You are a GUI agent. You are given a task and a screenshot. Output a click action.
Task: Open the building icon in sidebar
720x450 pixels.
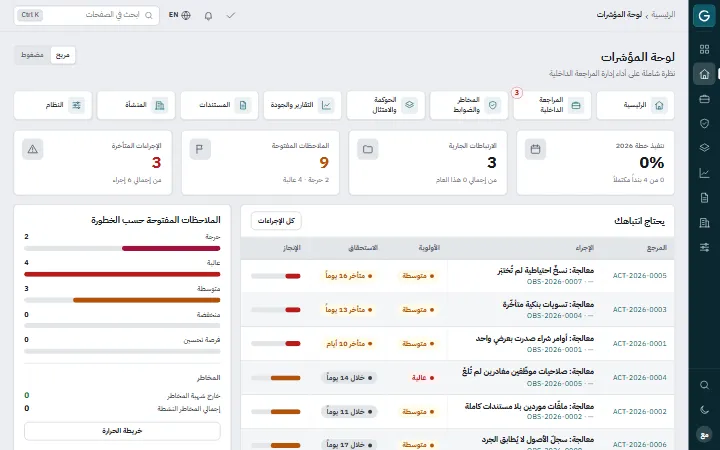tap(704, 223)
